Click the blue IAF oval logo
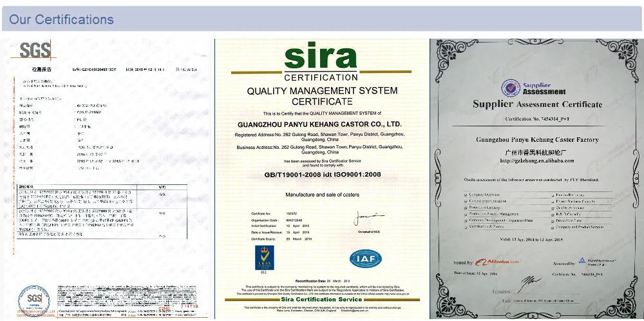 coord(366,258)
